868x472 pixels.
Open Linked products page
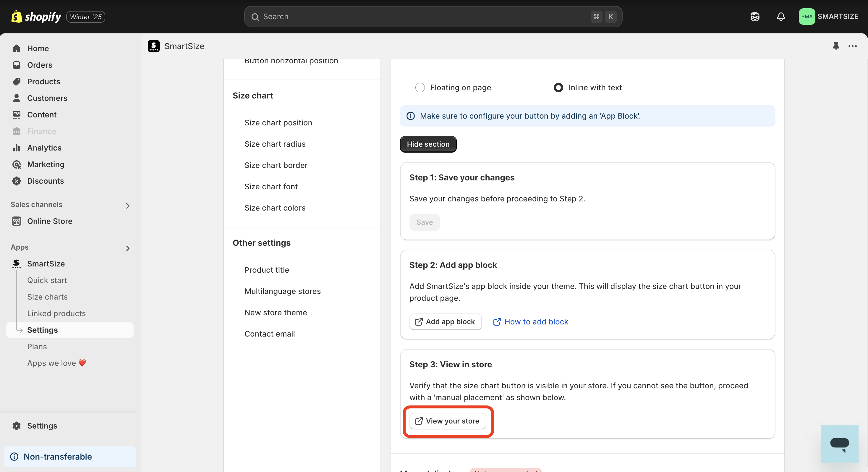click(56, 313)
